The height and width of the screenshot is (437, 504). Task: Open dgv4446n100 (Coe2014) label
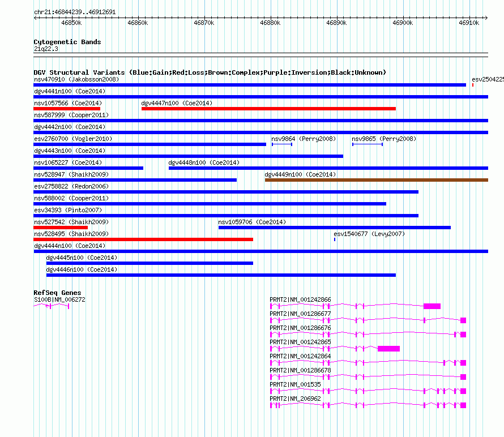click(82, 269)
